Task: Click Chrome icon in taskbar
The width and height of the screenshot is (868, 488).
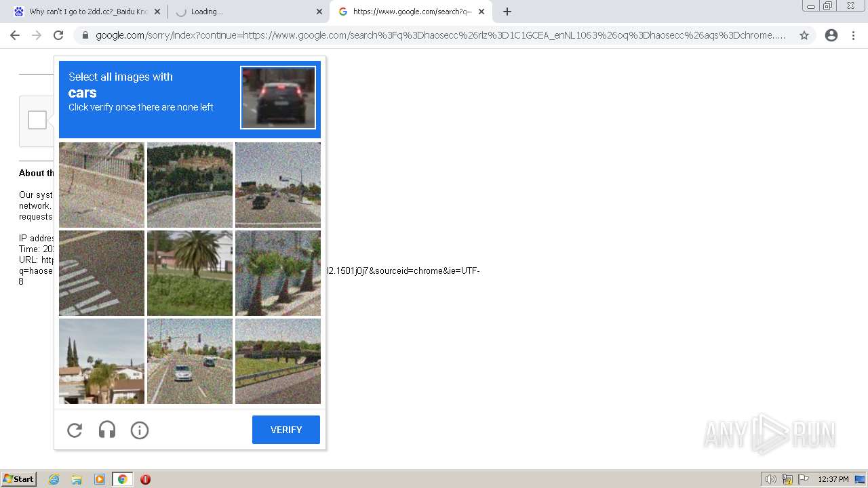Action: (x=123, y=479)
